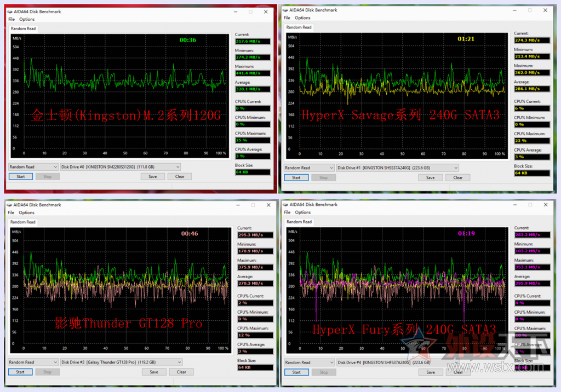Select Random Read tab in Galaxy Thunder window

coord(23,222)
